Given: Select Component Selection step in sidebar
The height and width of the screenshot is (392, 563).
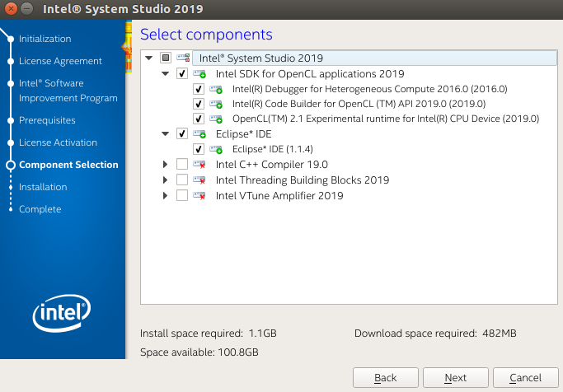Looking at the screenshot, I should click(x=68, y=165).
